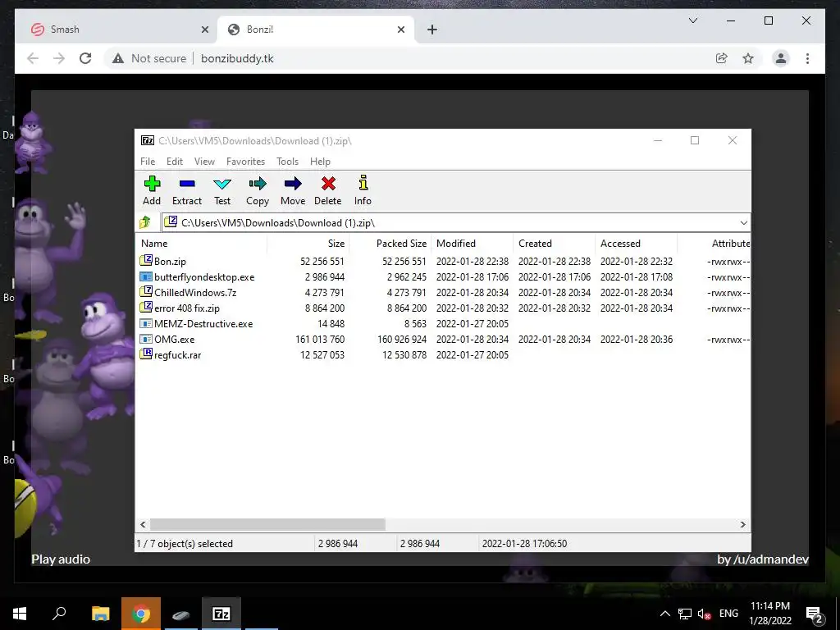Image resolution: width=840 pixels, height=630 pixels.
Task: Reload the page in Chrome
Action: [85, 58]
